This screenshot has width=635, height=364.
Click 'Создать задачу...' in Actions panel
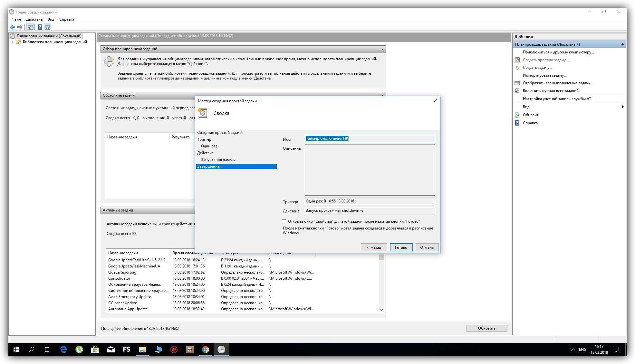(x=537, y=68)
